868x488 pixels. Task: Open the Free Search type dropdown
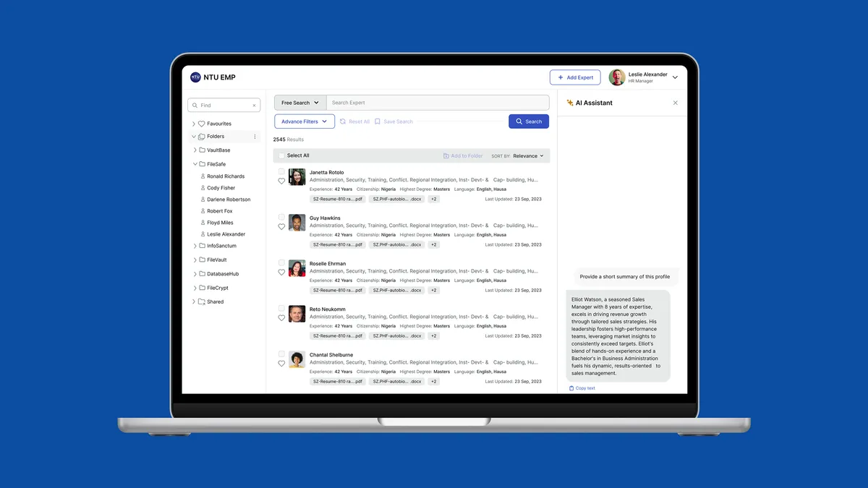300,103
